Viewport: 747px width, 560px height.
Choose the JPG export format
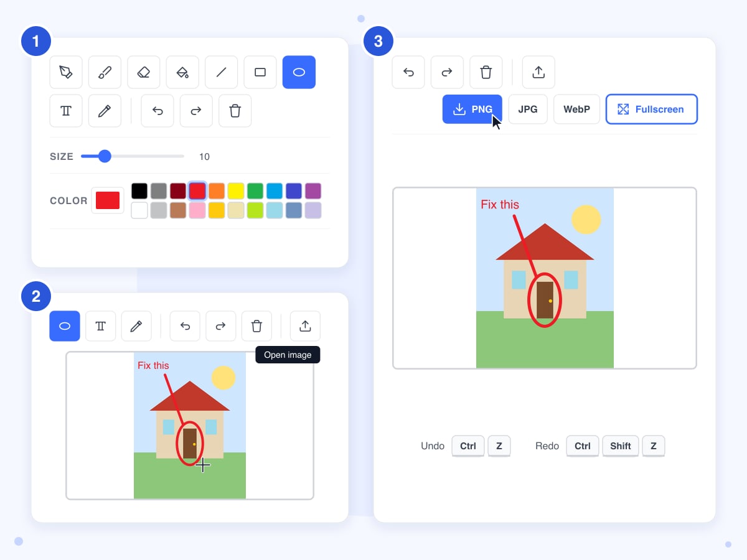[528, 109]
